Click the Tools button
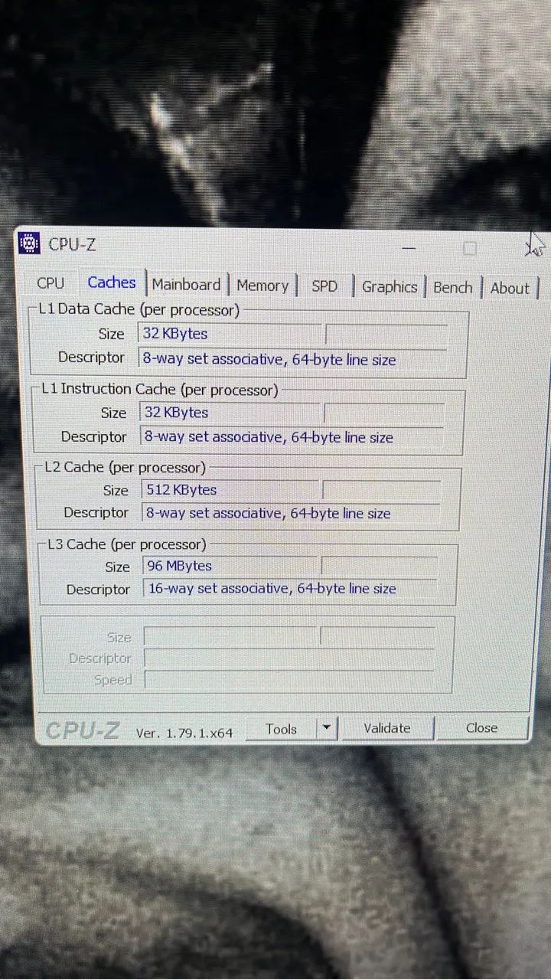This screenshot has height=980, width=551. point(281,729)
